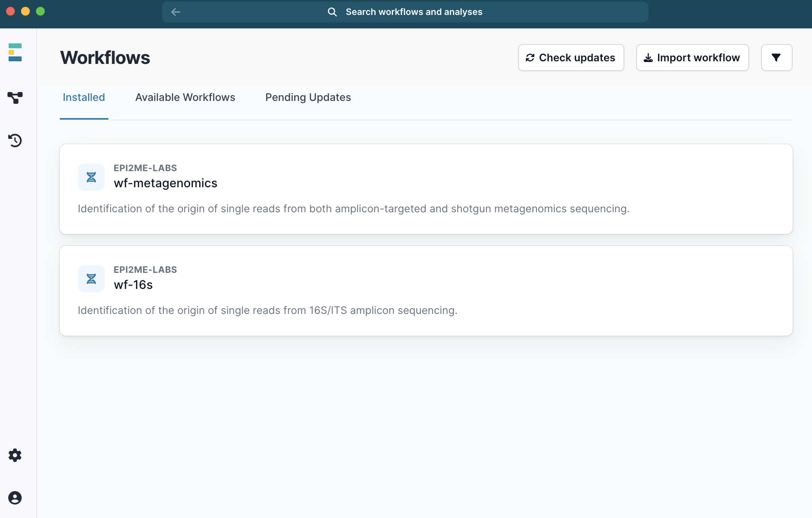Click Import workflow
The height and width of the screenshot is (518, 812).
pos(692,57)
